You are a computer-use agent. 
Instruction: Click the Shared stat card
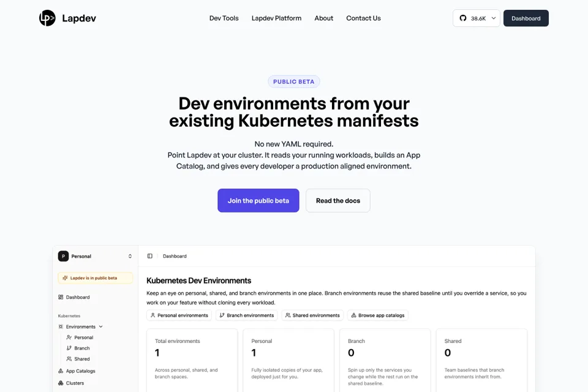click(x=481, y=360)
